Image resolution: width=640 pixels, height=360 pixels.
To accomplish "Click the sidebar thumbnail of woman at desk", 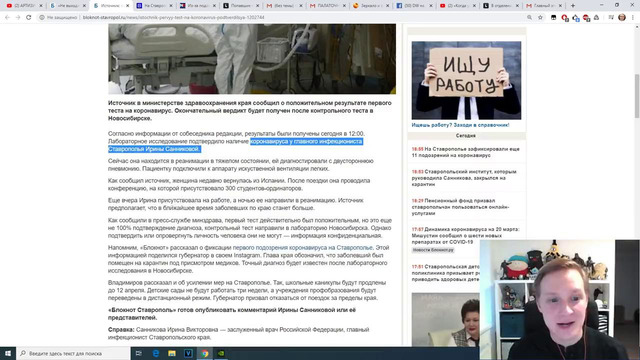I will [446, 320].
